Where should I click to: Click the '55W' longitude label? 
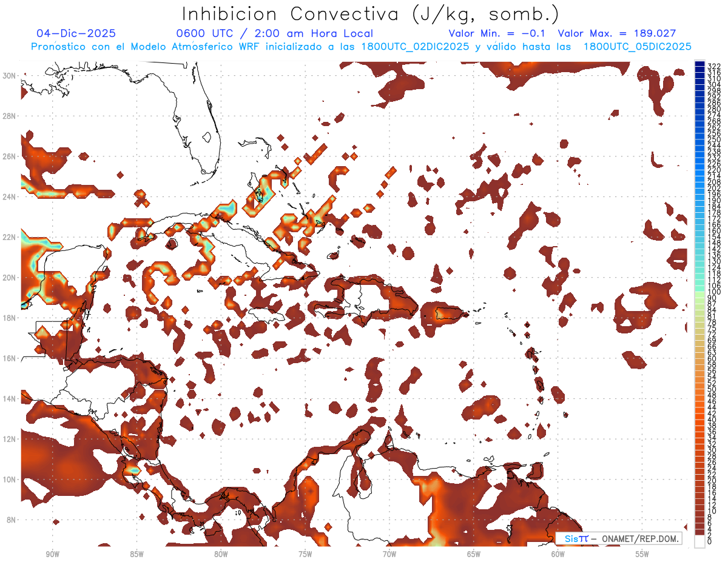point(642,554)
